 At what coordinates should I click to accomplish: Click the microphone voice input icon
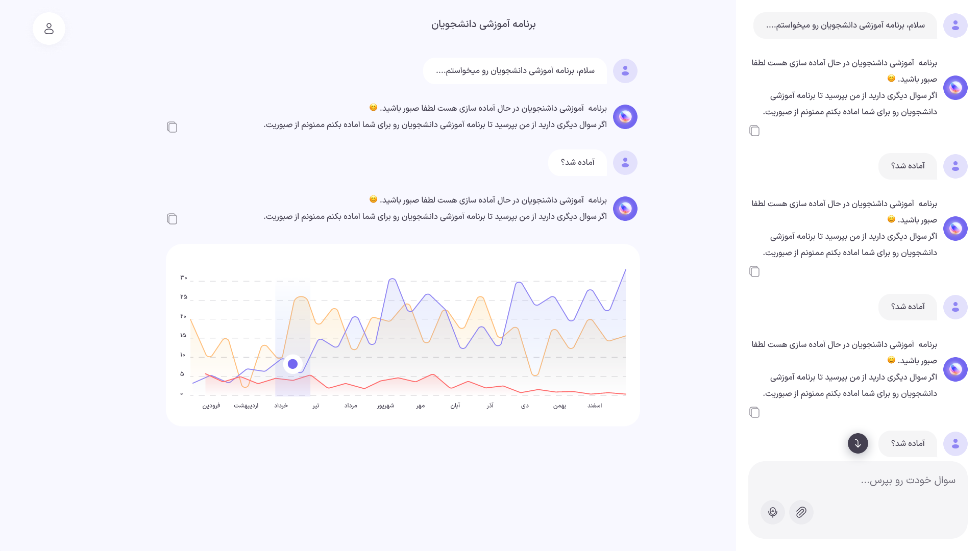point(773,512)
